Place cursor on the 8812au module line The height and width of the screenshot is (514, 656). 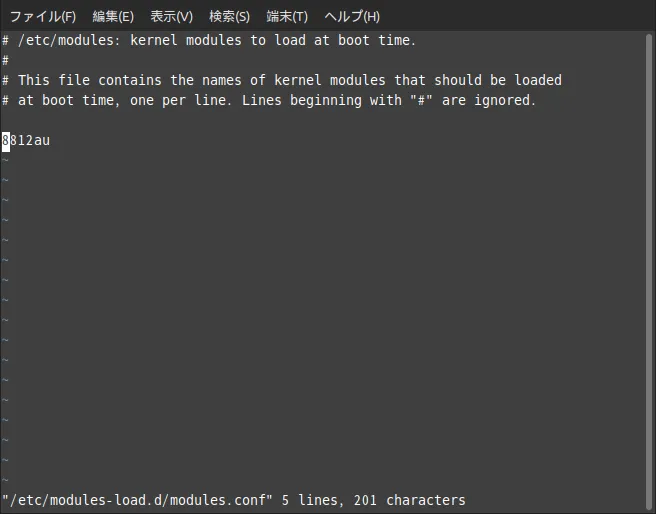pyautogui.click(x=26, y=140)
